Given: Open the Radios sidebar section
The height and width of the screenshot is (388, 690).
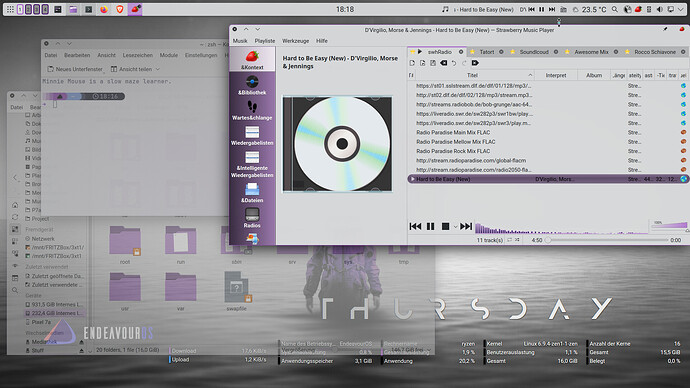Looking at the screenshot, I should pyautogui.click(x=252, y=218).
